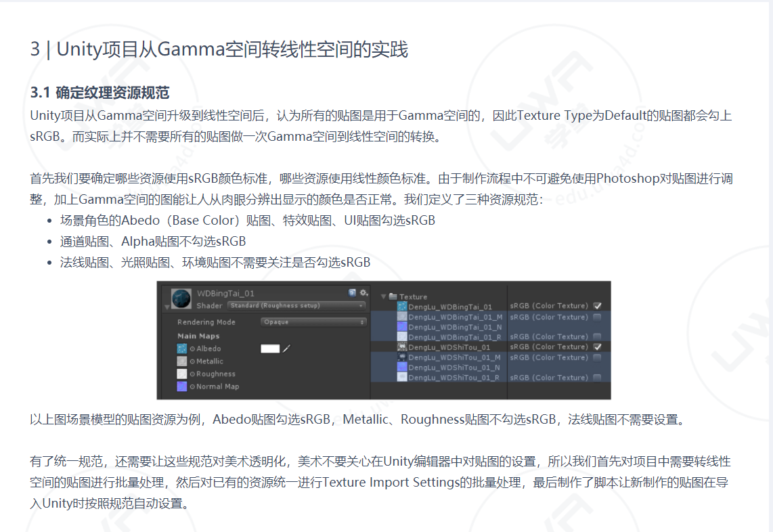
Task: Select the DengLu_WDBingTai_01_M file name
Action: coord(456,317)
